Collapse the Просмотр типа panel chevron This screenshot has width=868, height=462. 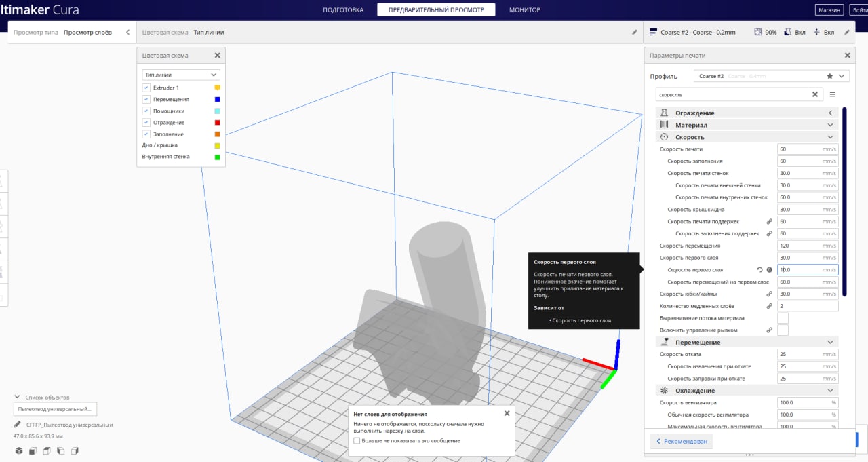point(127,32)
